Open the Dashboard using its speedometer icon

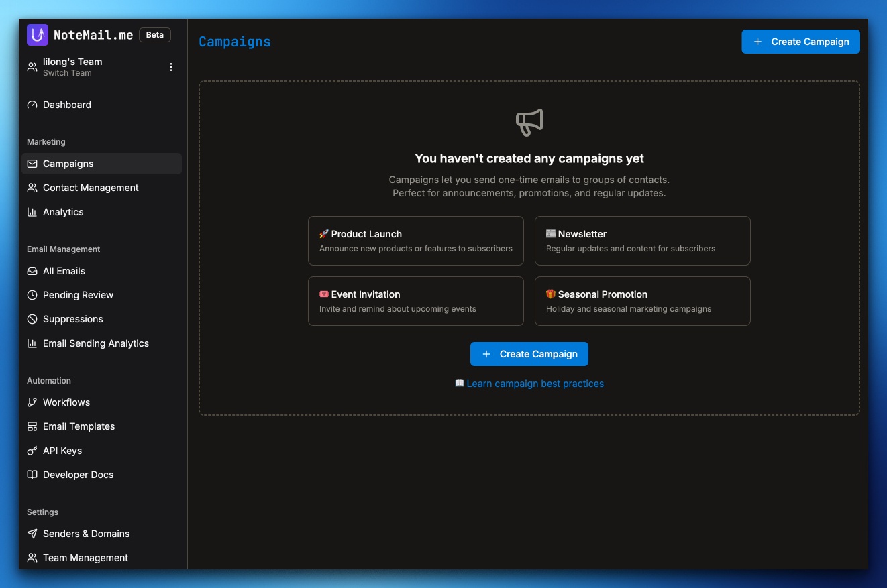click(x=32, y=105)
